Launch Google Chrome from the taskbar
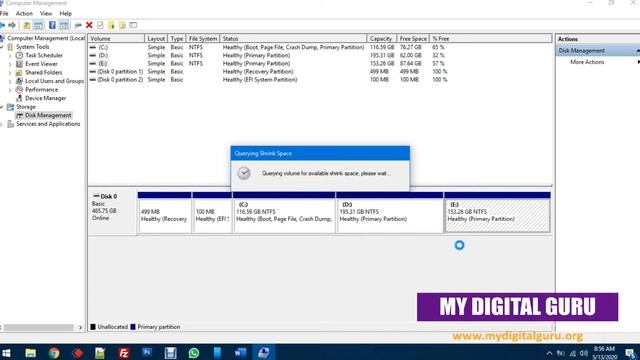Image resolution: width=640 pixels, height=360 pixels. click(x=54, y=352)
